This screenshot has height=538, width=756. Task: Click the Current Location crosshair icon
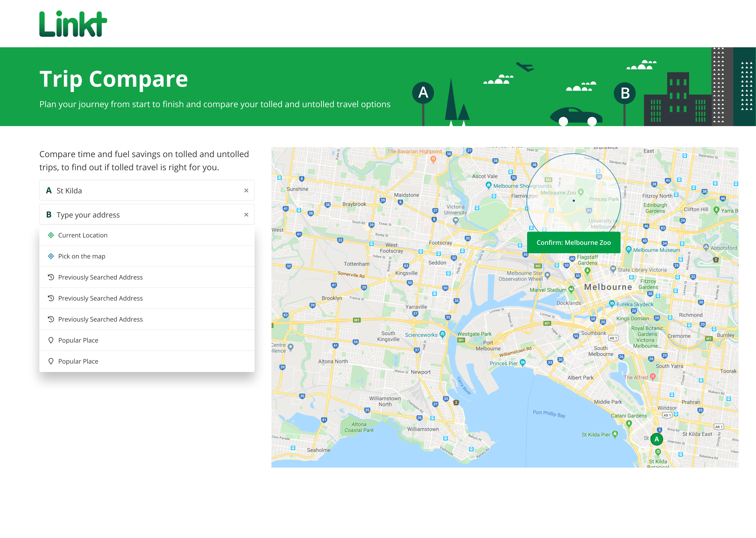(51, 235)
